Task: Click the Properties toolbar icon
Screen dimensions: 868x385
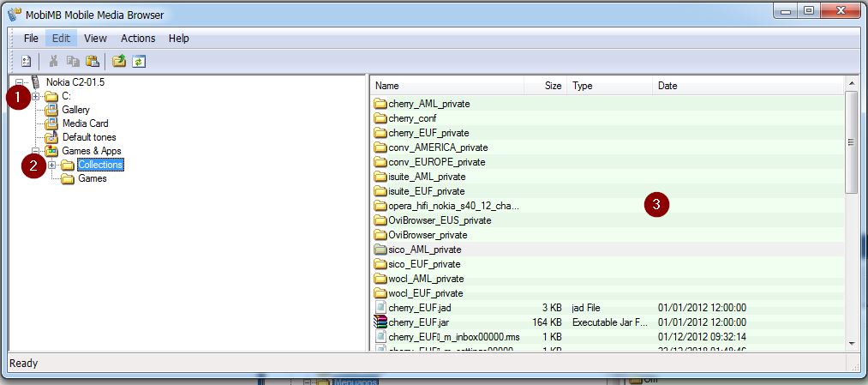Action: (x=26, y=61)
